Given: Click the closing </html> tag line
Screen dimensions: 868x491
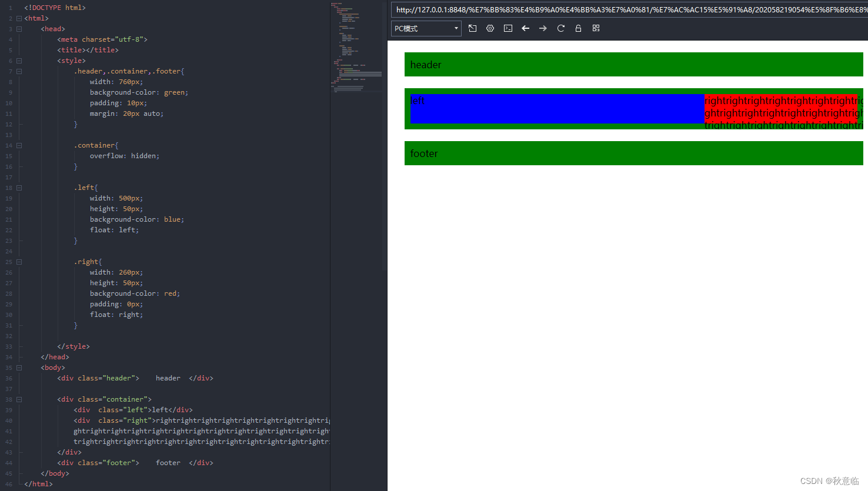Looking at the screenshot, I should coord(38,484).
